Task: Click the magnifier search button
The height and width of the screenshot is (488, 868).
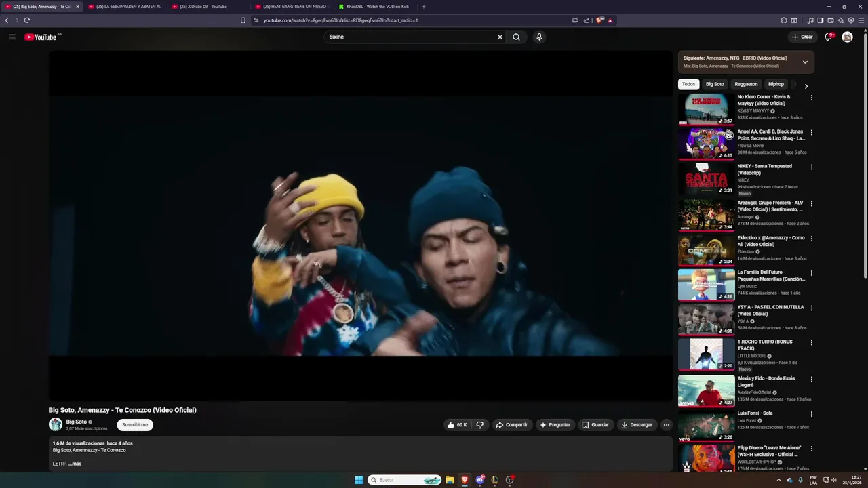Action: (x=516, y=37)
